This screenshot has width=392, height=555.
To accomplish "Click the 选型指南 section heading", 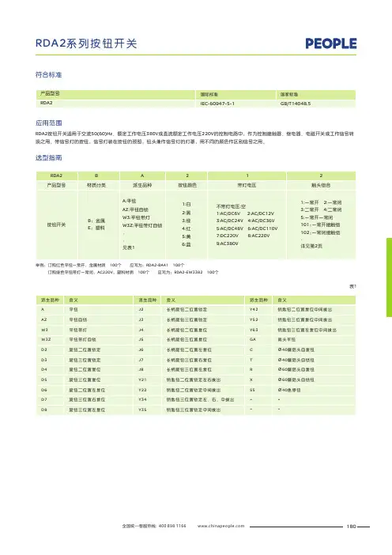I will click(x=48, y=157).
